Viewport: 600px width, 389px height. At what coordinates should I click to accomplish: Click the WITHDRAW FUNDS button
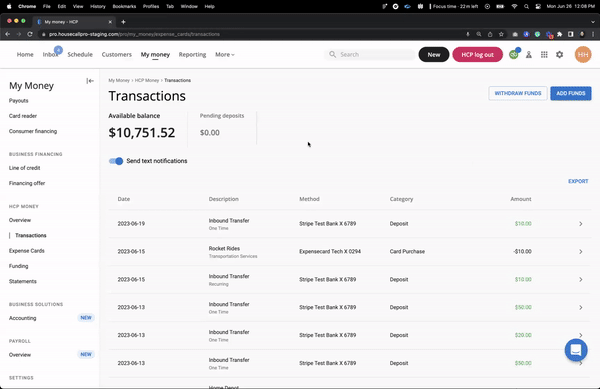click(x=518, y=93)
